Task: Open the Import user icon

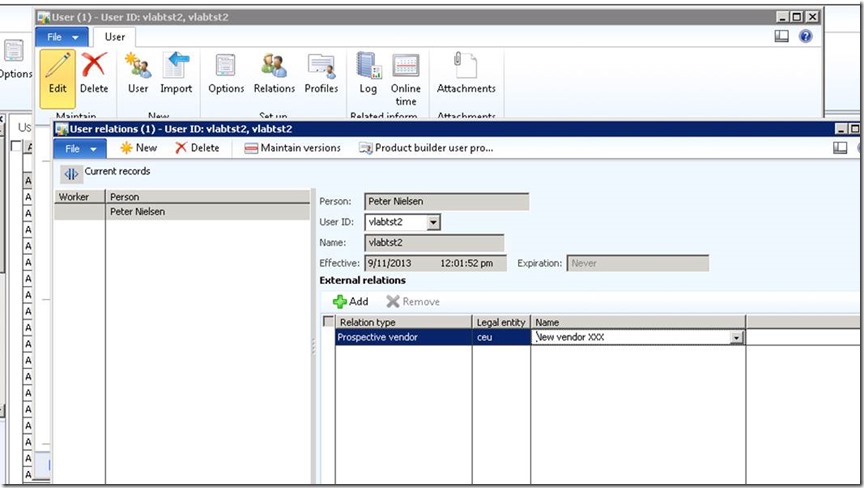Action: (x=177, y=68)
